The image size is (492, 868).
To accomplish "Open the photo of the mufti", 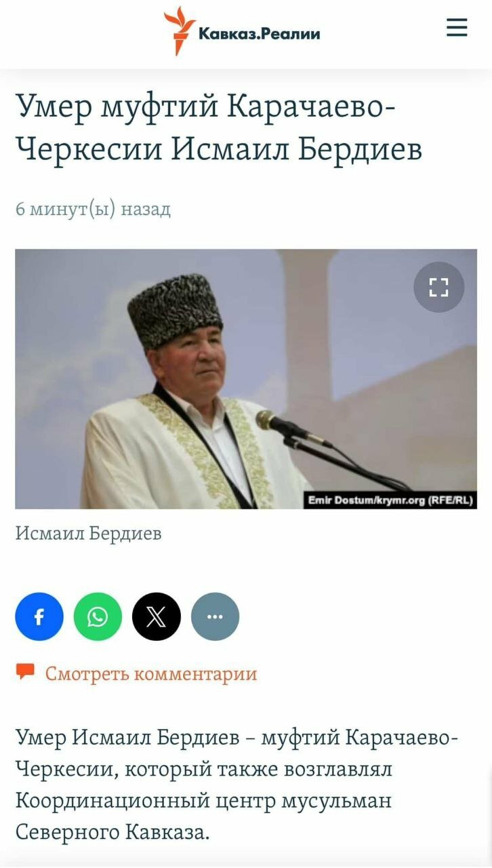I will 246,379.
